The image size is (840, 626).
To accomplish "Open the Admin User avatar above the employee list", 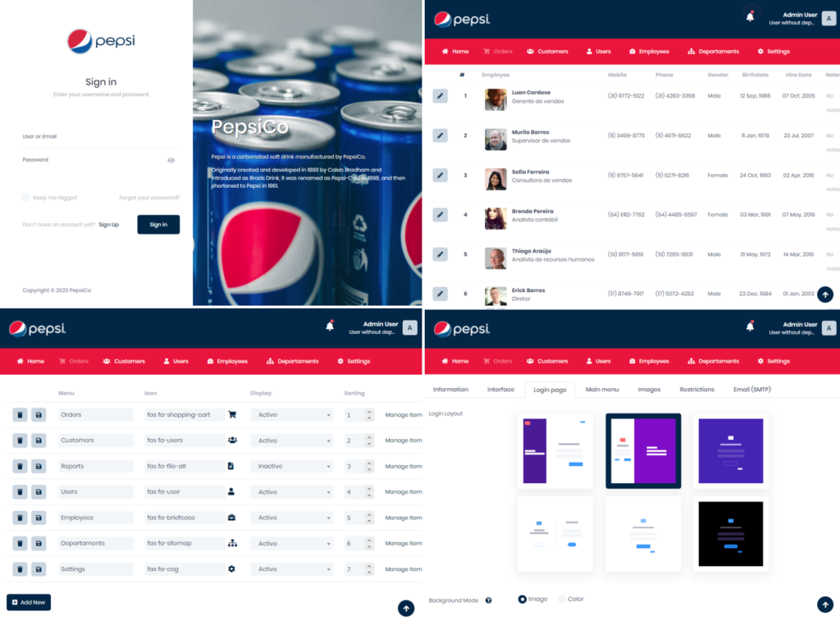I will tap(829, 18).
